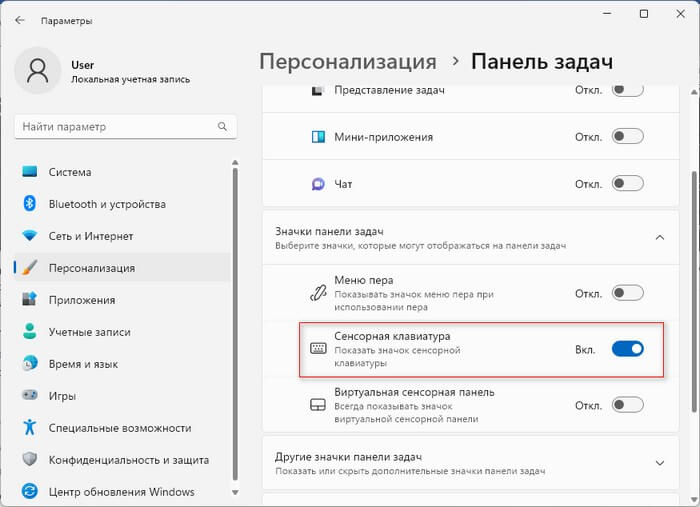The height and width of the screenshot is (507, 700).
Task: Click the Чат icon
Action: pyautogui.click(x=318, y=183)
